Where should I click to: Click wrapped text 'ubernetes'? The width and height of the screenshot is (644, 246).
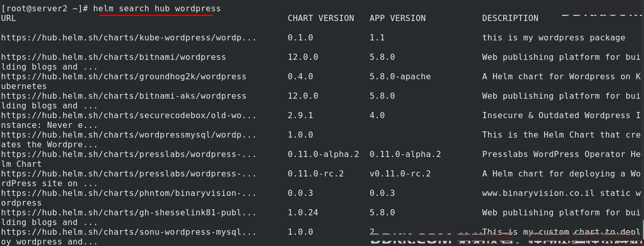tap(24, 86)
